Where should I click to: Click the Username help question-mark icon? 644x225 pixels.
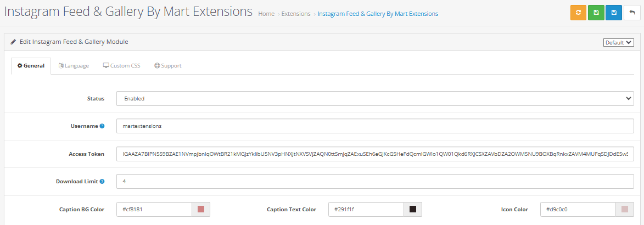point(102,126)
